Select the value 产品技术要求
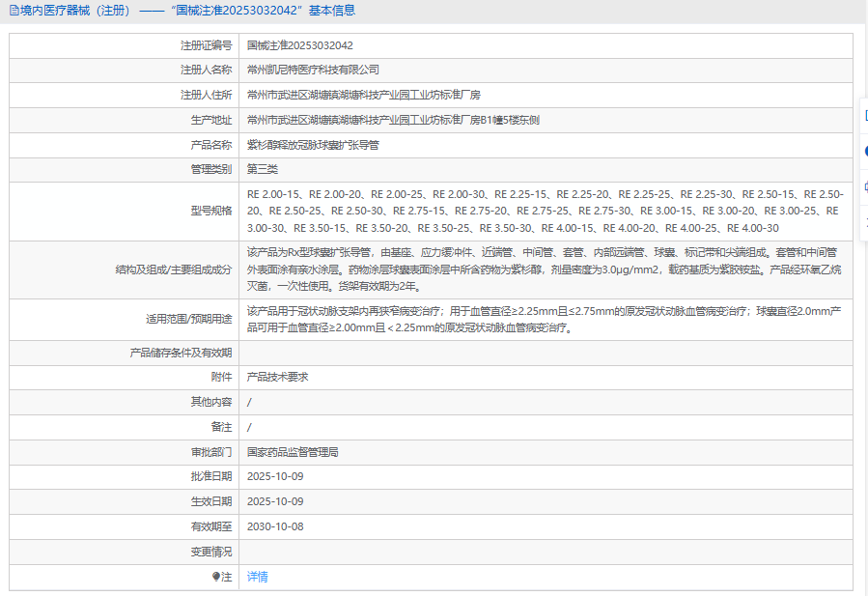The width and height of the screenshot is (868, 596). 277,377
